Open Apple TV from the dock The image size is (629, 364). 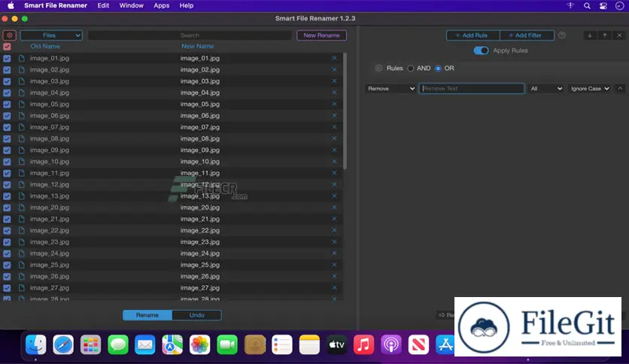tap(336, 344)
